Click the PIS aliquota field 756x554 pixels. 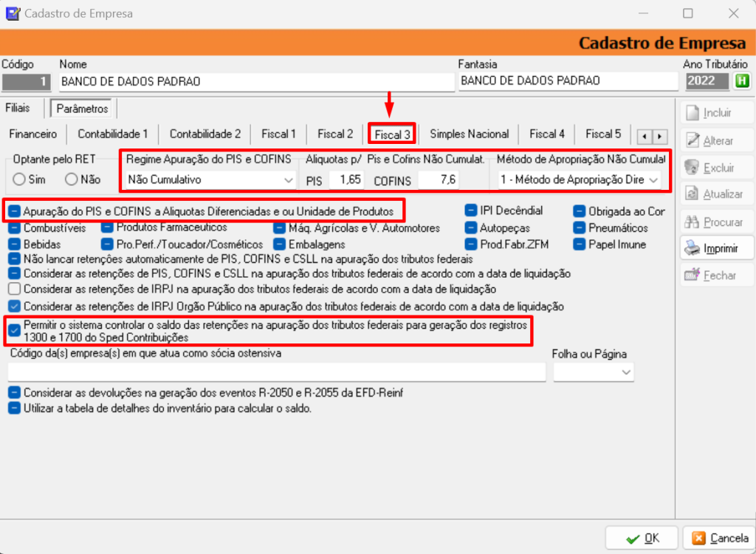click(x=347, y=180)
